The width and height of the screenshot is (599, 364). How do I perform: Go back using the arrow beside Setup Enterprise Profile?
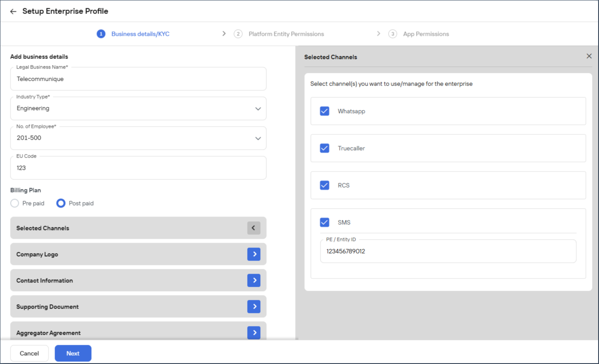(x=13, y=11)
